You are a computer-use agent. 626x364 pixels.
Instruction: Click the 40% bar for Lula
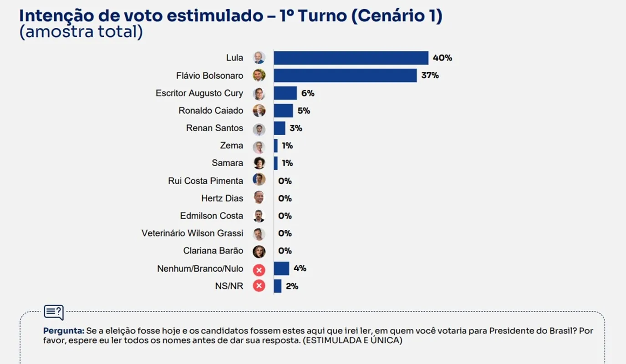pos(351,58)
